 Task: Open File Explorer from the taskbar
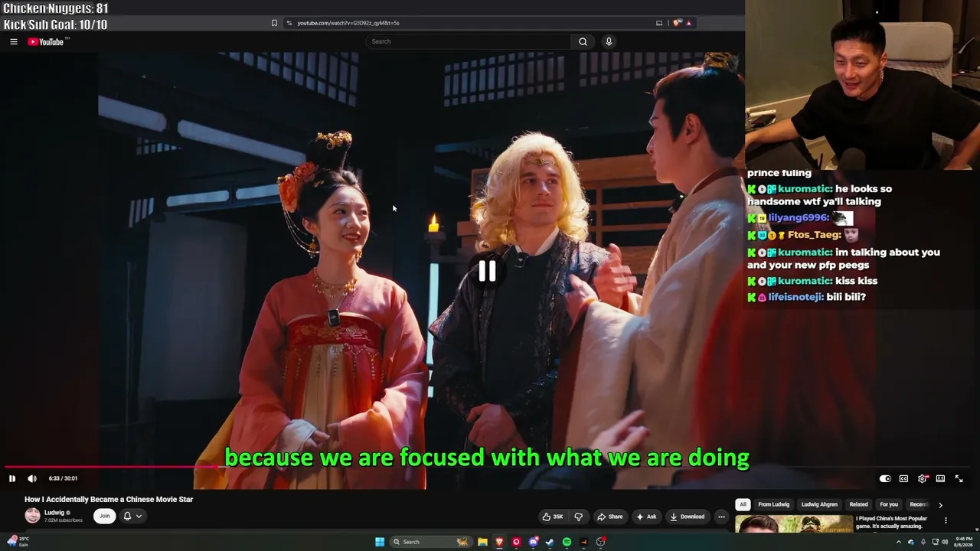pyautogui.click(x=482, y=542)
